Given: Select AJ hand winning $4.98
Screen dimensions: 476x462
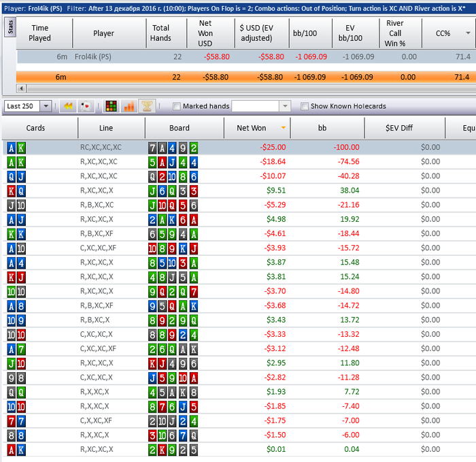Looking at the screenshot, I should tap(239, 219).
